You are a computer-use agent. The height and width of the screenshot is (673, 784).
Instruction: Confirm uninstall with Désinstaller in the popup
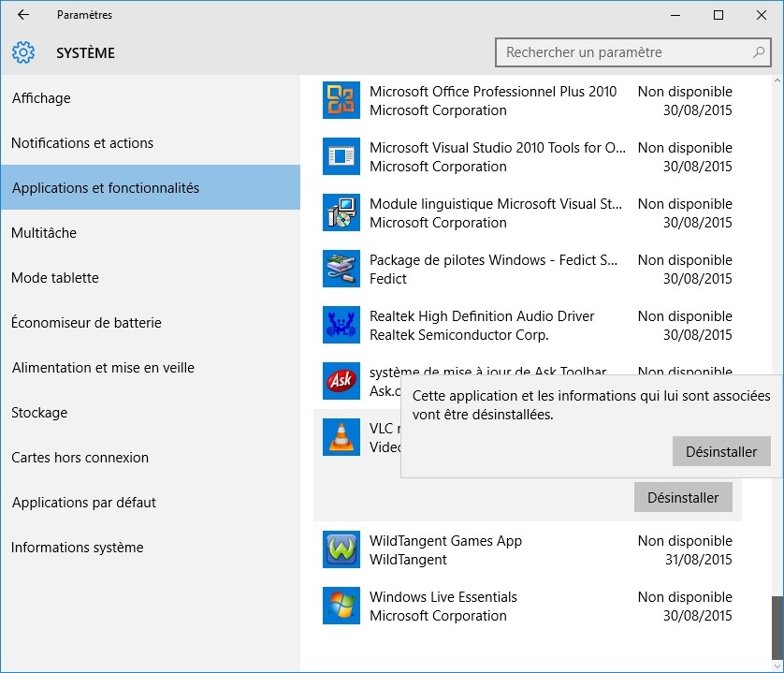tap(721, 451)
